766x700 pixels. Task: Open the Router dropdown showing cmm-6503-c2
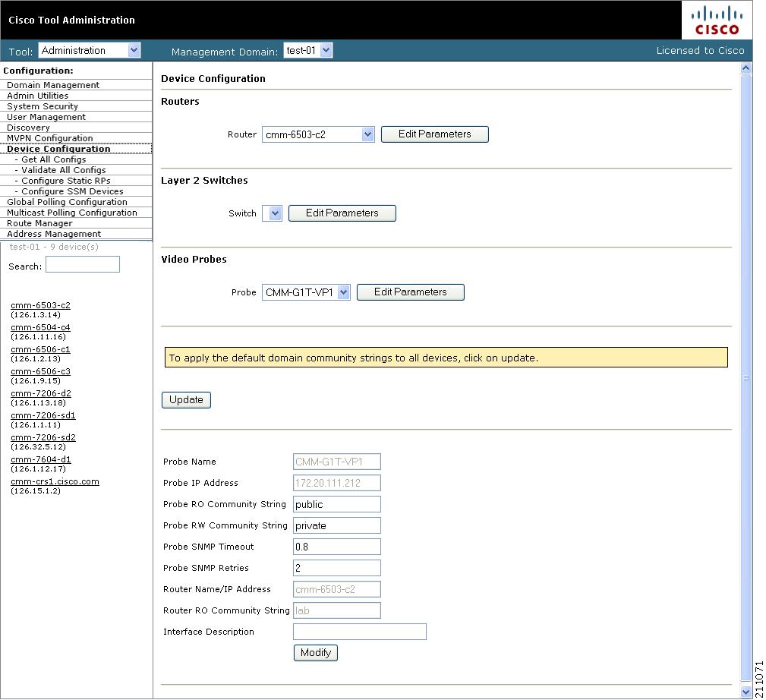tap(367, 134)
